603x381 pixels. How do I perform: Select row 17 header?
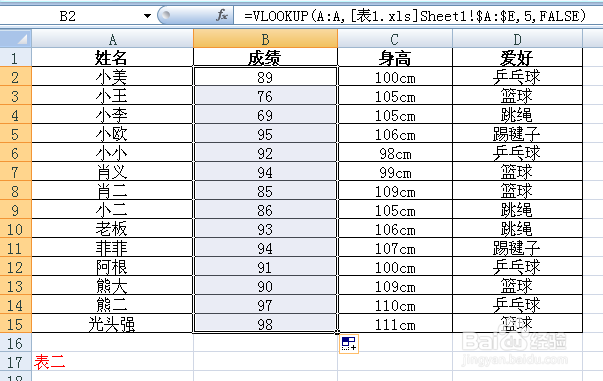(15, 361)
